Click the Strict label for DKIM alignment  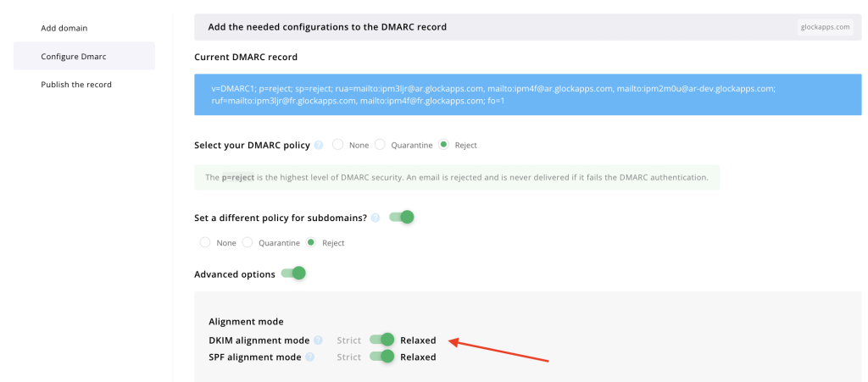click(349, 340)
